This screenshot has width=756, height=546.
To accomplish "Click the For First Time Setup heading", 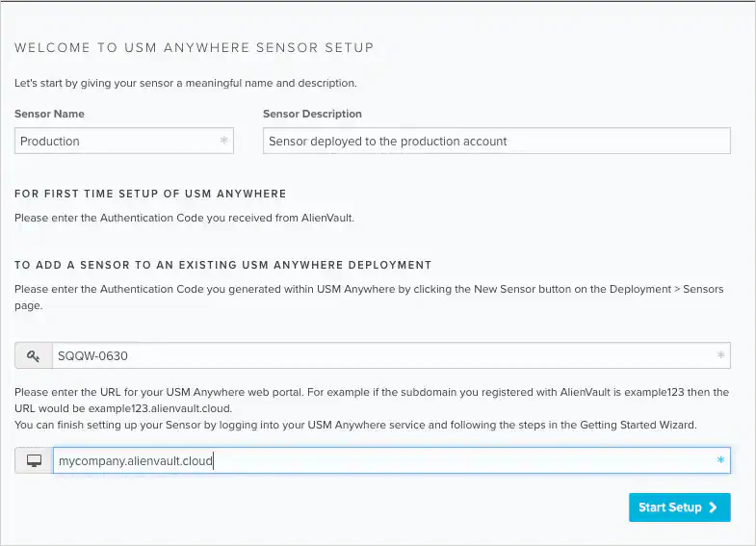I will click(x=150, y=194).
